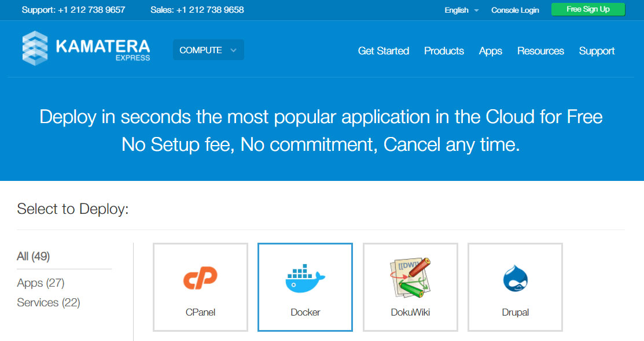644x341 pixels.
Task: Open Get Started menu
Action: [x=383, y=51]
